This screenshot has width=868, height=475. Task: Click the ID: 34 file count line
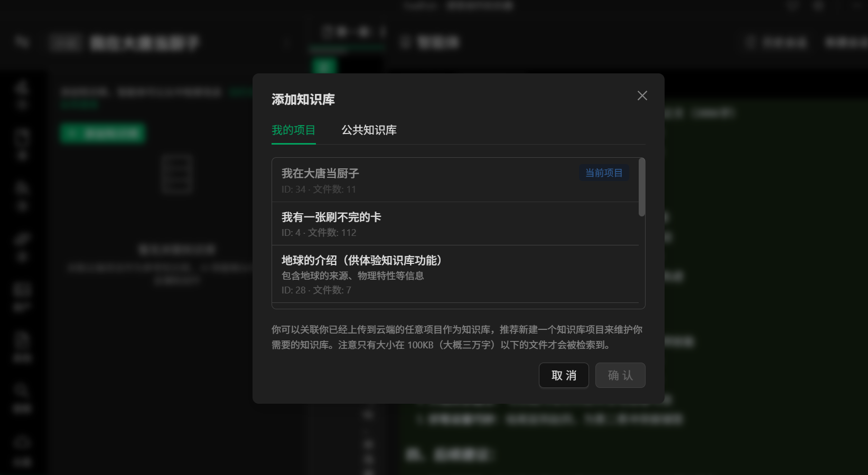[x=319, y=189]
